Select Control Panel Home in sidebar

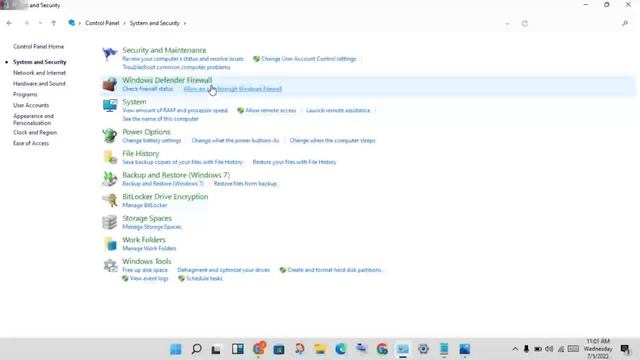click(38, 47)
